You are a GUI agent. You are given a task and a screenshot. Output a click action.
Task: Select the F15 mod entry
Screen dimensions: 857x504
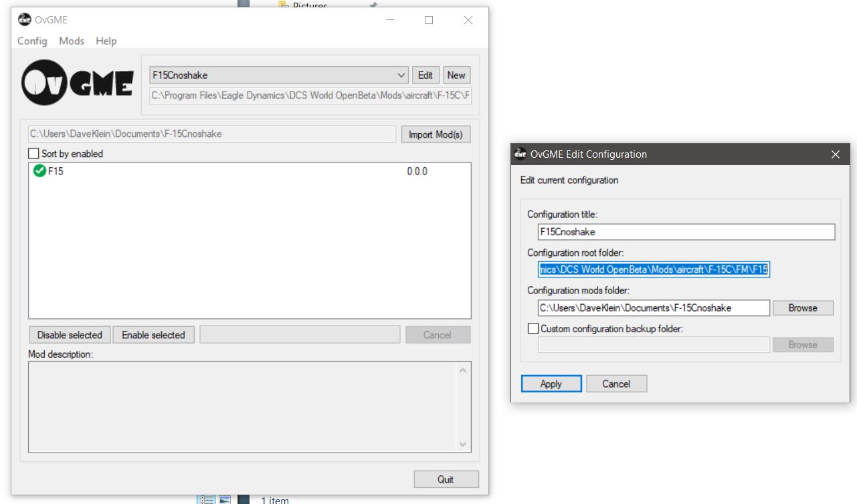pyautogui.click(x=250, y=171)
